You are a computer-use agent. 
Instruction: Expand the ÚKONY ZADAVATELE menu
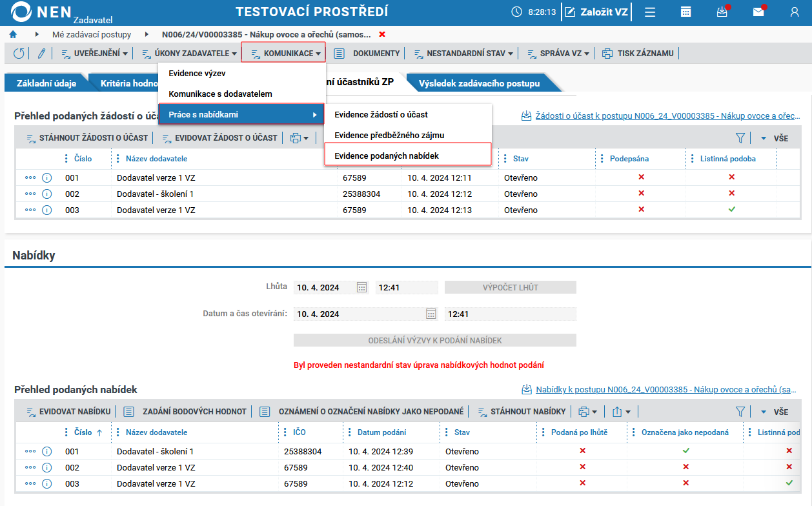189,54
